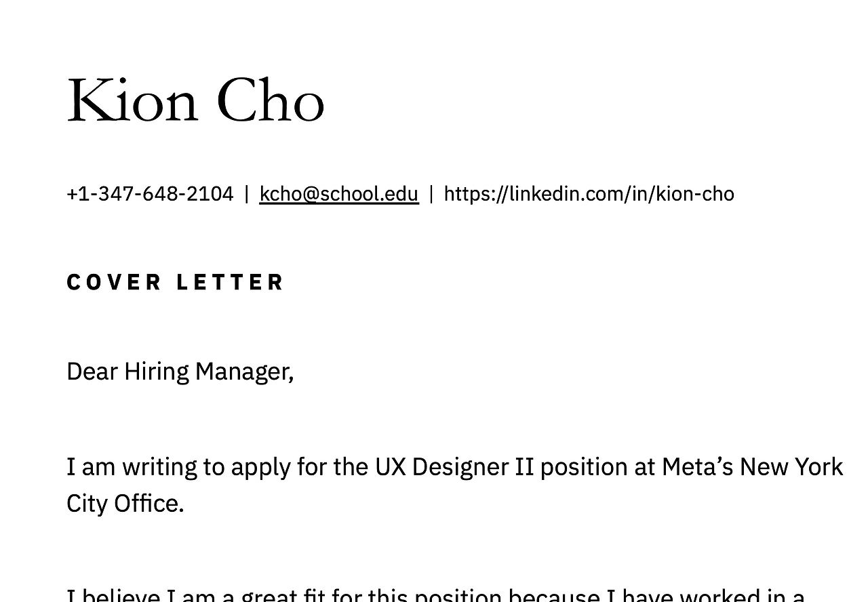Click the Kion Cho name heading
Viewport: 868px width, 602px height.
click(x=195, y=101)
